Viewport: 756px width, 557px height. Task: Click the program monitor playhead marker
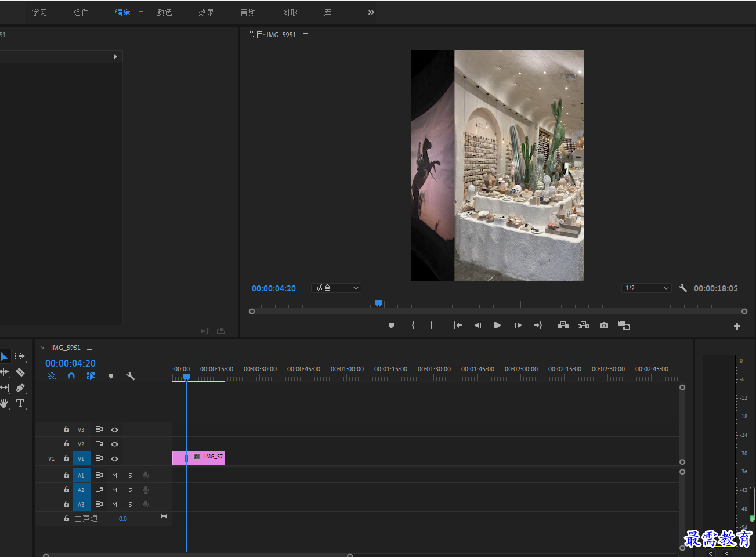coord(378,303)
